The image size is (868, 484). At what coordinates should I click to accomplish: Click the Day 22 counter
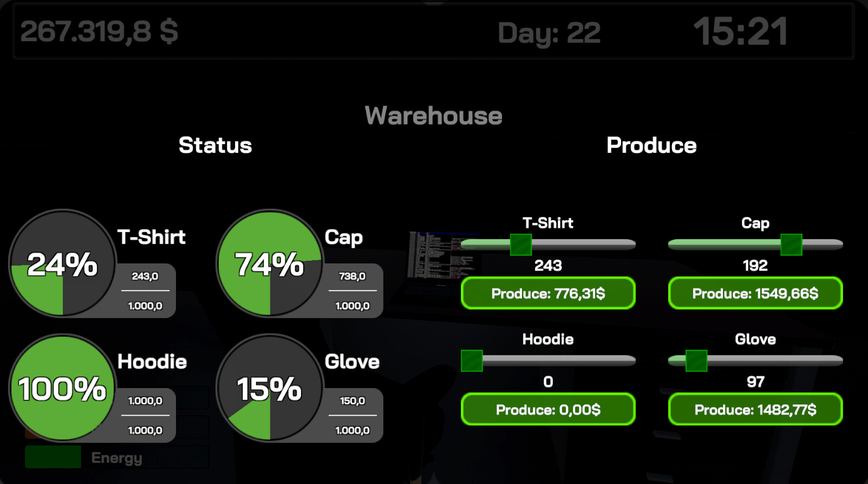pos(549,33)
